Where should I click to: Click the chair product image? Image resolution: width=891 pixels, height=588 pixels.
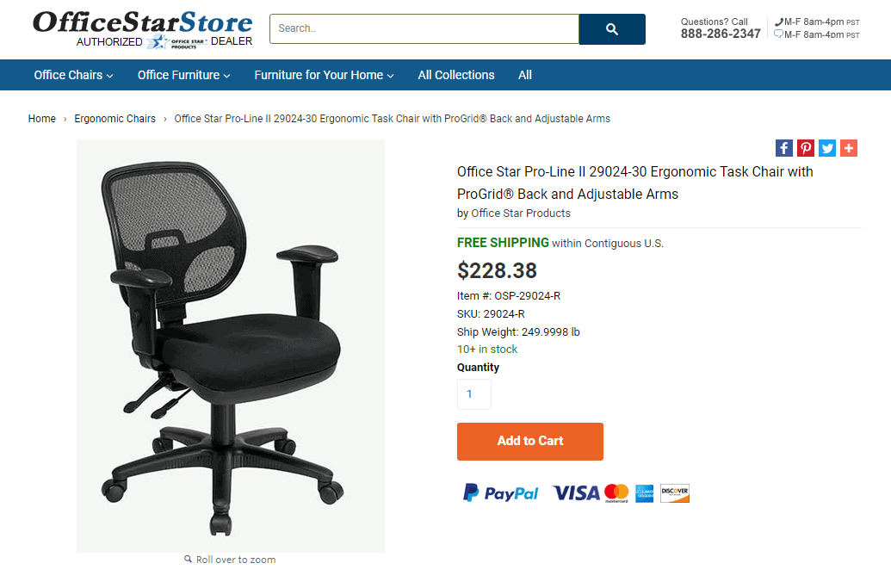coord(231,346)
